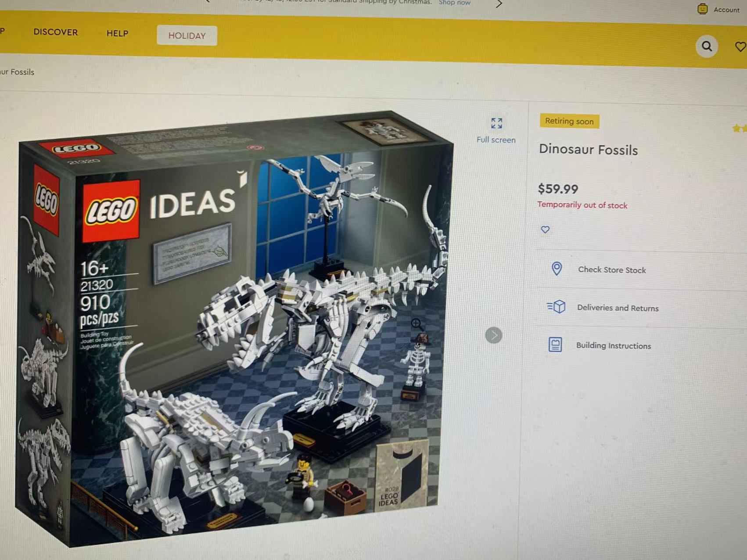Click the Building Instructions booklet icon
The height and width of the screenshot is (560, 747).
tap(555, 345)
